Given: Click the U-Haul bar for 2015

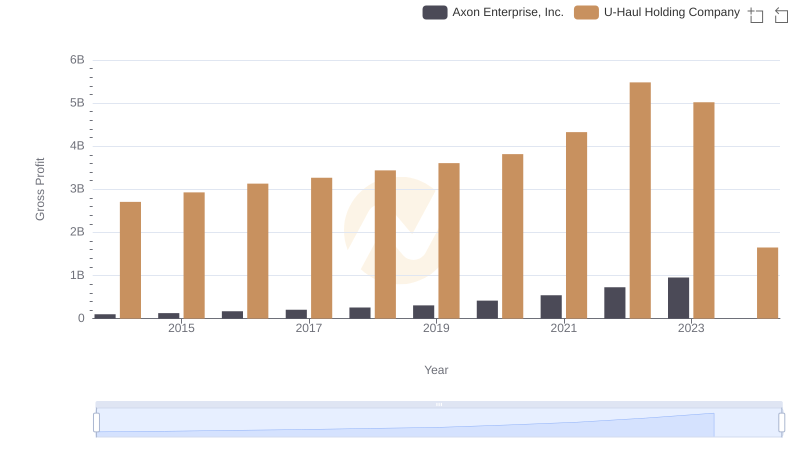Looking at the screenshot, I should click(x=194, y=255).
